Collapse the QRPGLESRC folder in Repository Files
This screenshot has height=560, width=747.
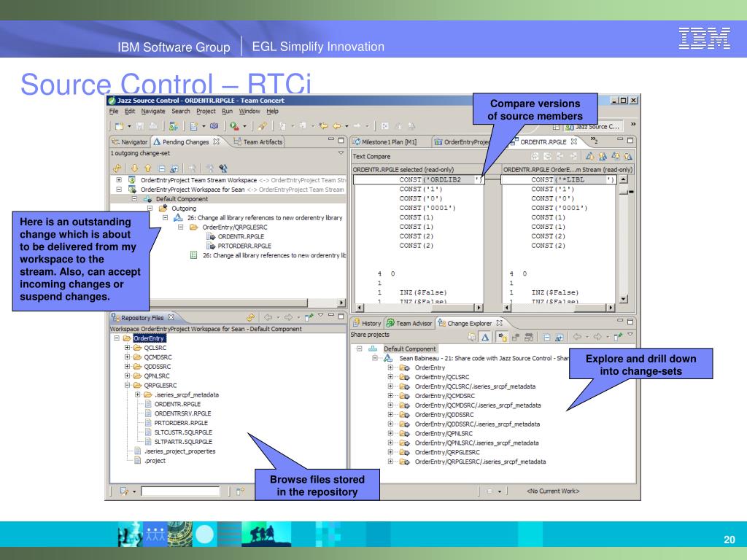tap(127, 385)
